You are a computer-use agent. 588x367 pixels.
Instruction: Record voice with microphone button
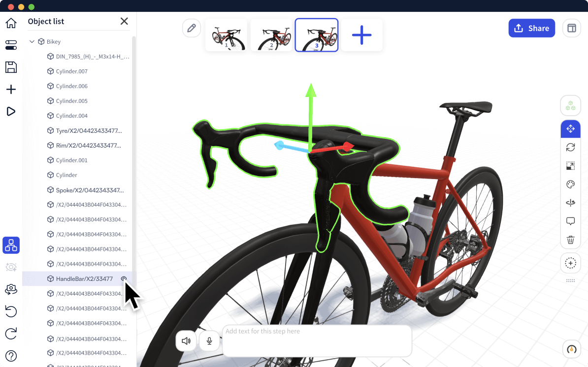pyautogui.click(x=209, y=341)
